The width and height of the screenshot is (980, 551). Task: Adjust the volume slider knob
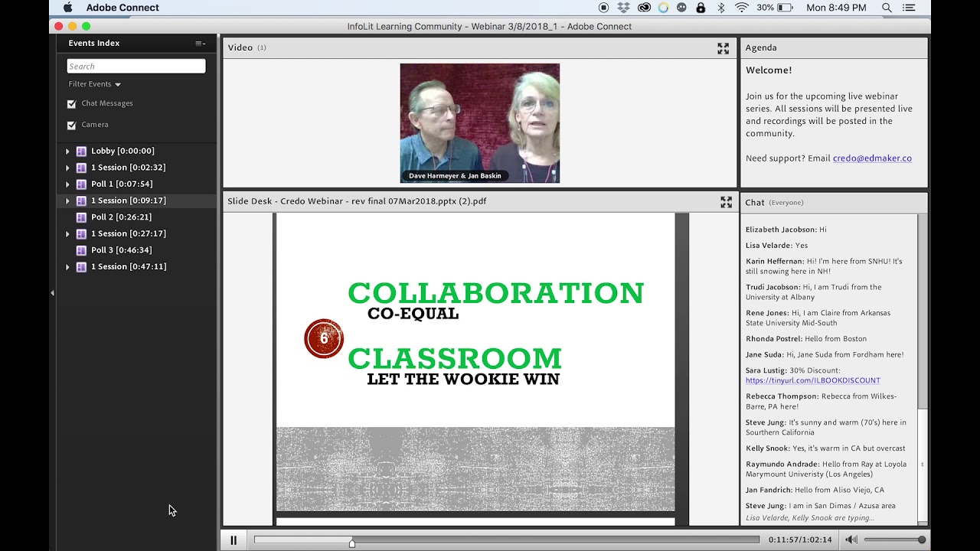coord(922,540)
